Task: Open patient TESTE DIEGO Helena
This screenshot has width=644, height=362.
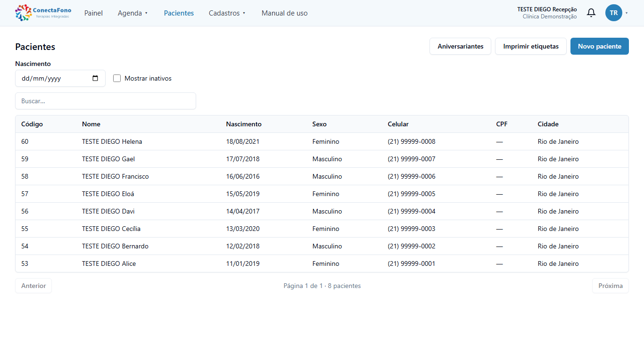Action: (322, 141)
